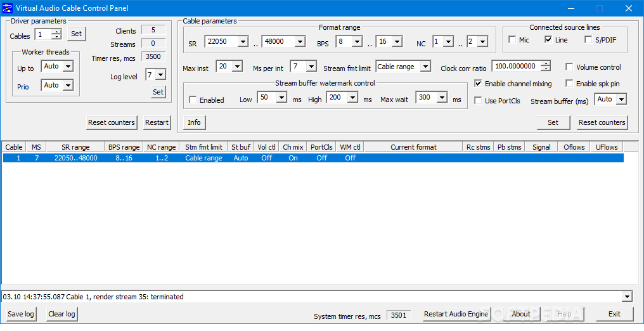644x331 pixels.
Task: Click the Signal column header
Action: 541,147
